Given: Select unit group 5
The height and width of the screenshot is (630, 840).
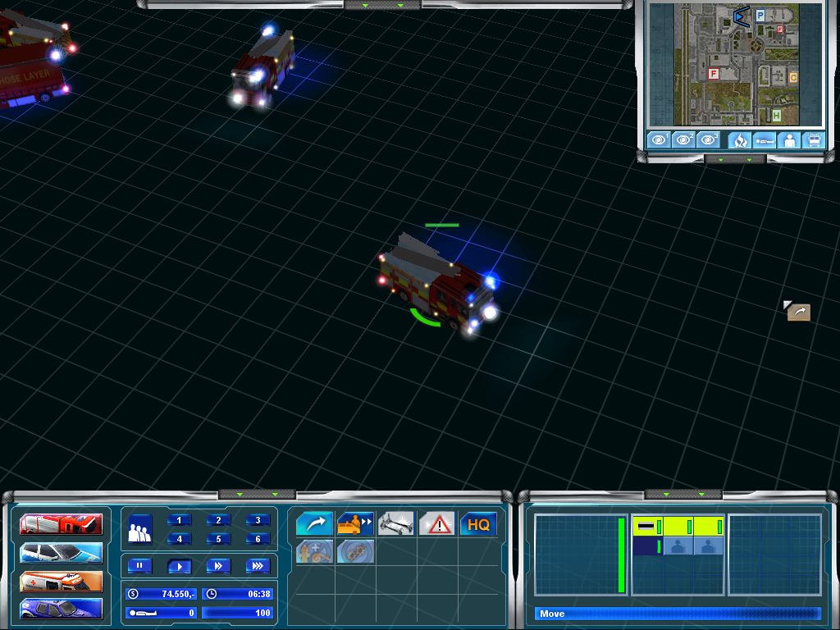Looking at the screenshot, I should (218, 539).
